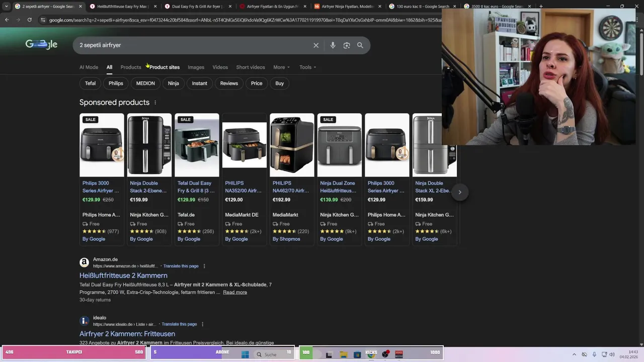Translate the idealo result page
Screen dimensions: 644x362
[179, 324]
